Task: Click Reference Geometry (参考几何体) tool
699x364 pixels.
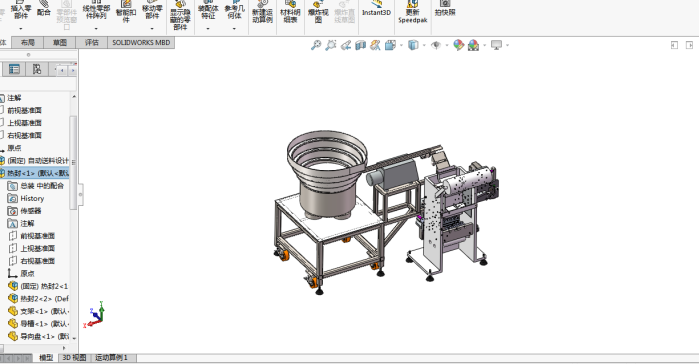Action: coord(234,10)
